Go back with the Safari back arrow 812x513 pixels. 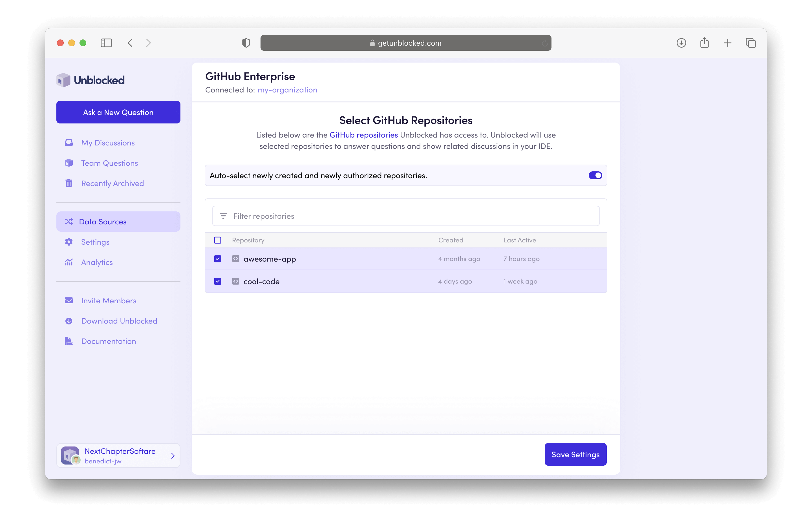point(130,43)
